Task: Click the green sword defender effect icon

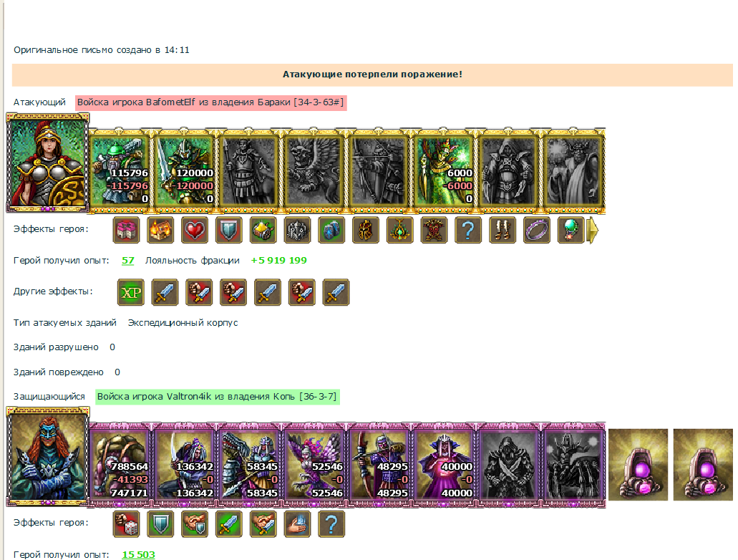Action: tap(229, 523)
